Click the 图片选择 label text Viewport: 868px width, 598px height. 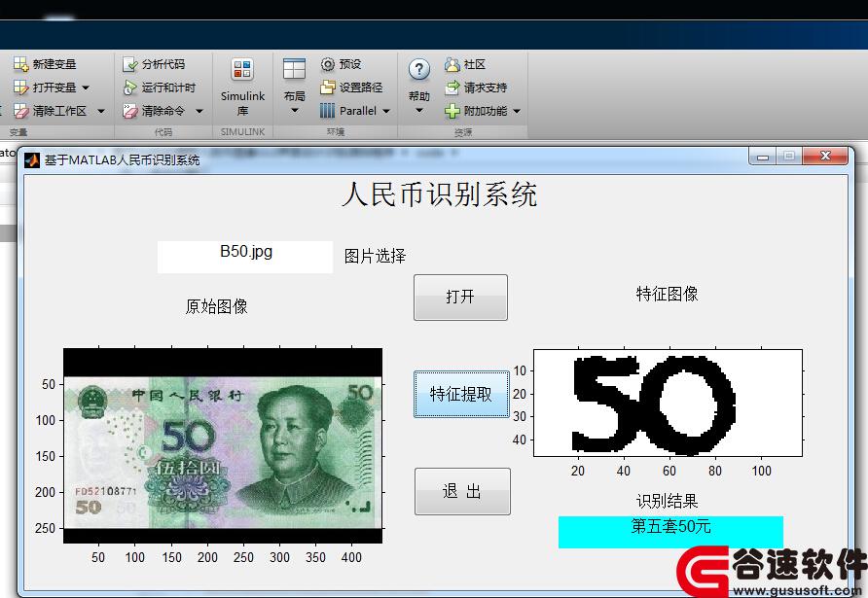pyautogui.click(x=375, y=256)
